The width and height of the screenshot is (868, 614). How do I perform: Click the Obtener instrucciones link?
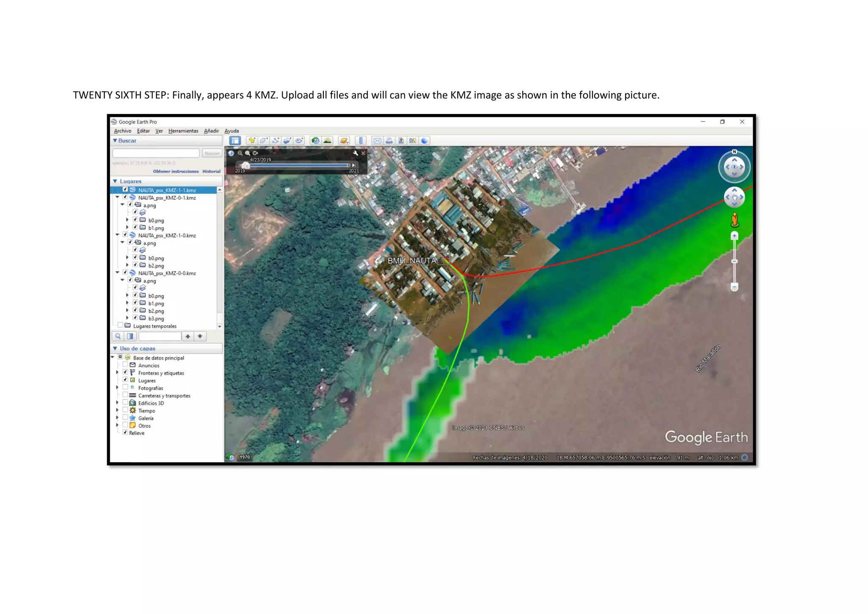pos(175,171)
